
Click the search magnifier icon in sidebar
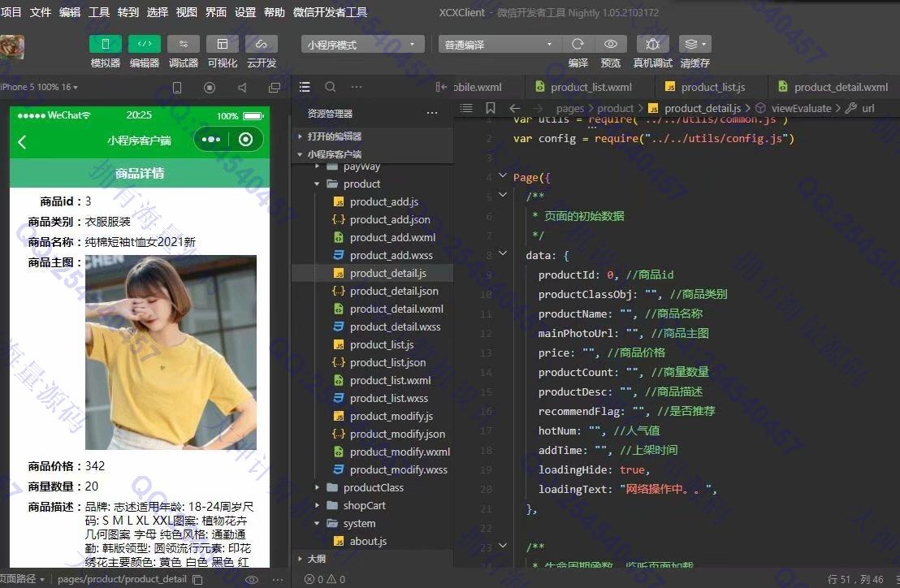tap(330, 87)
